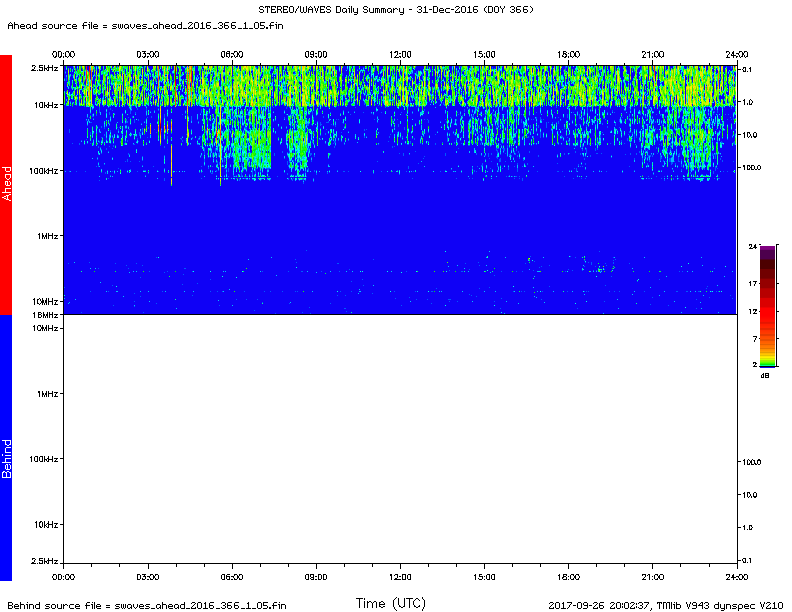Click the 100.0 right-axis label in the Behind panel
The width and height of the screenshot is (792, 612).
click(x=752, y=462)
